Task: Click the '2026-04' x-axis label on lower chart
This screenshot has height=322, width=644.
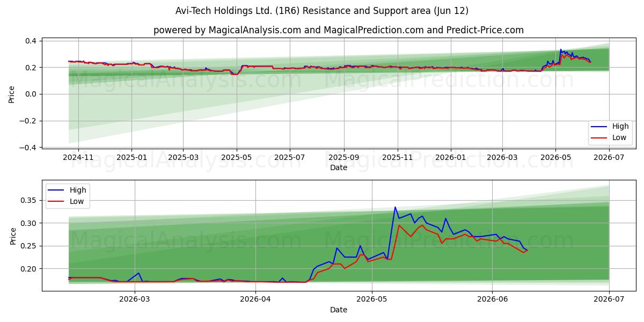Action: click(x=255, y=299)
